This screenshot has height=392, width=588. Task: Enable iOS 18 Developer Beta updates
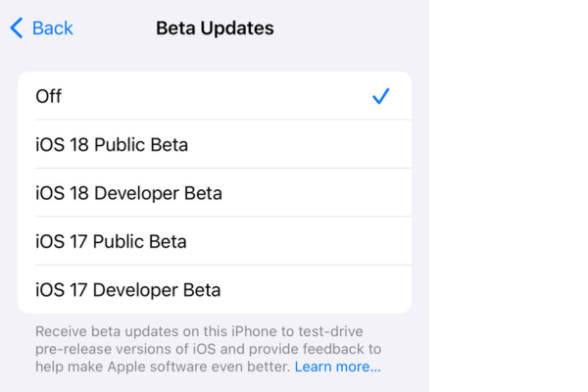(128, 193)
